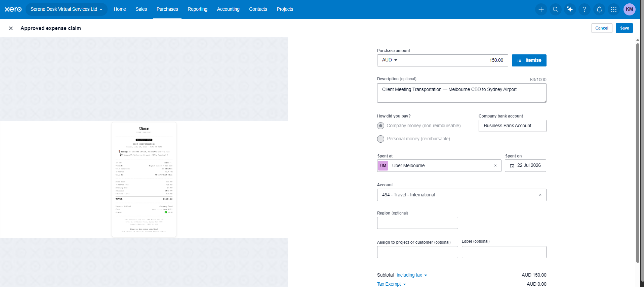The width and height of the screenshot is (644, 287).
Task: Click the Itemise button
Action: 529,60
